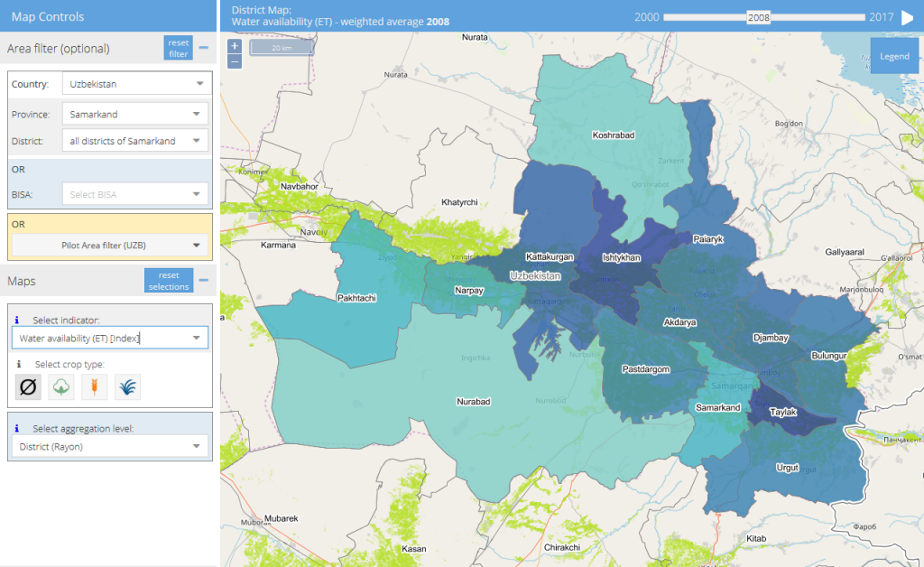Select the no-crop (empty set) crop type icon

(x=28, y=387)
